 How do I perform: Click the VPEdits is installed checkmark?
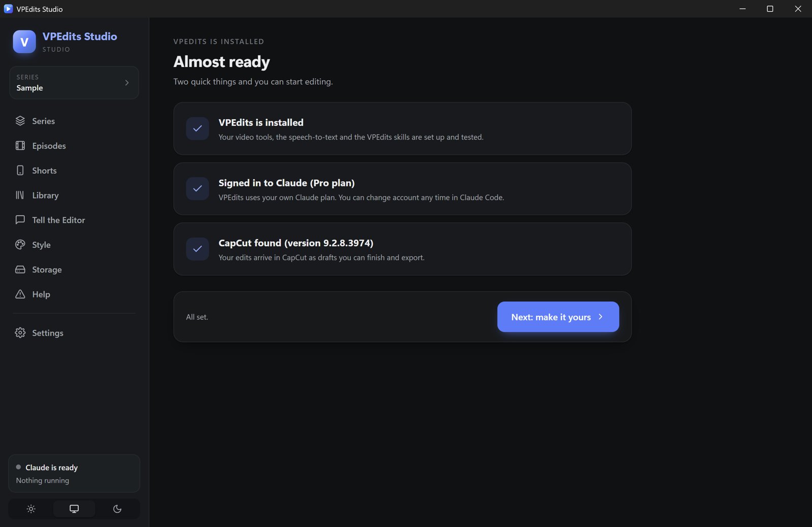tap(197, 128)
